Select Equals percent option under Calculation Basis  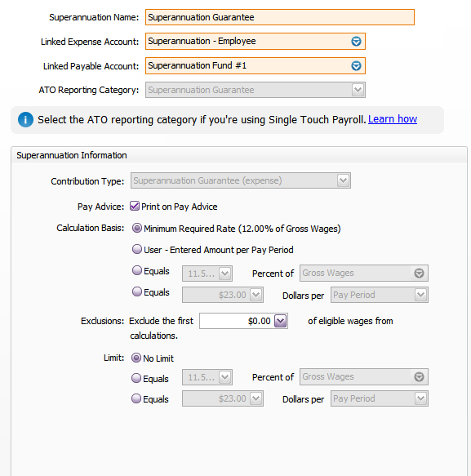137,270
